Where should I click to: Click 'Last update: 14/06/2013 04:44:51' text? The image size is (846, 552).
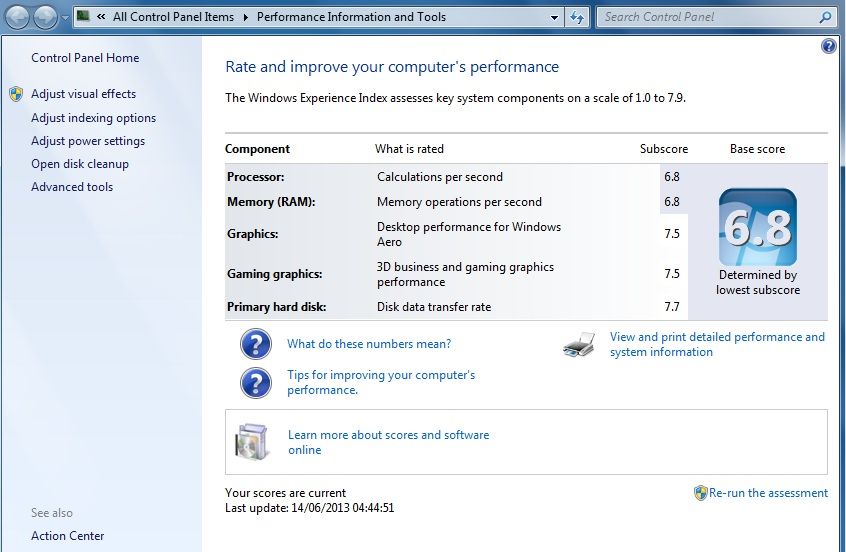(310, 508)
